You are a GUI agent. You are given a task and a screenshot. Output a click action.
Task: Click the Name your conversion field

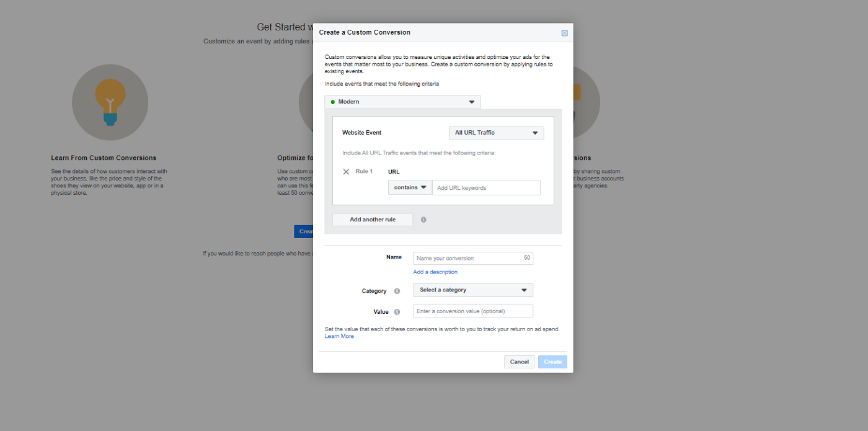473,258
